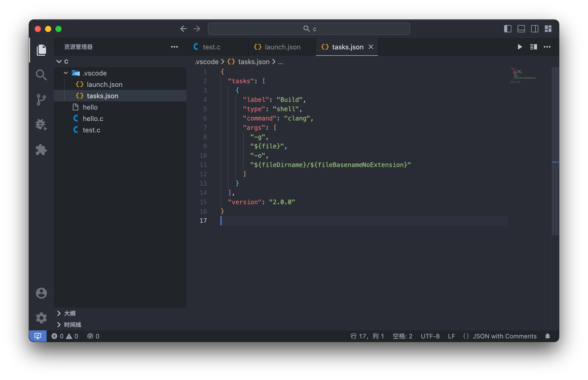Select tasks.json in file tree
Image resolution: width=588 pixels, height=380 pixels.
click(120, 96)
